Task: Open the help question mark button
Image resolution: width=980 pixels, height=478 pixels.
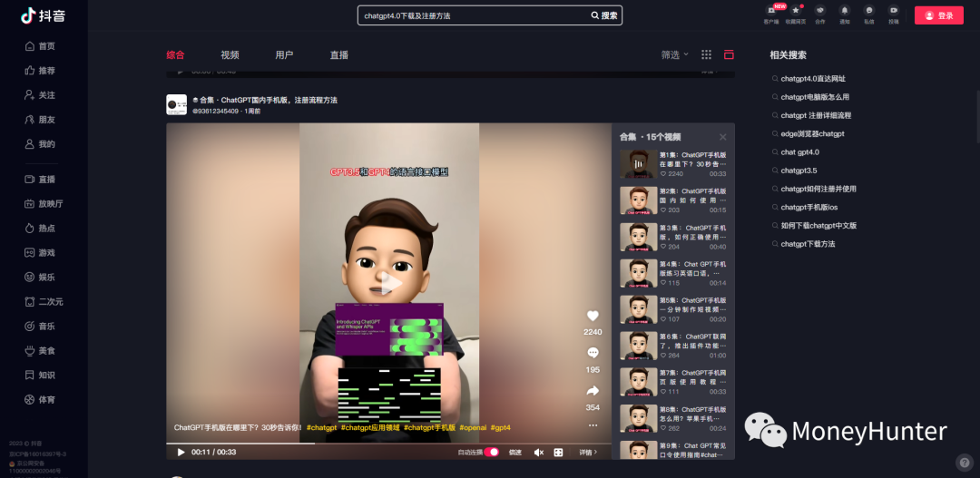Action: (x=964, y=463)
